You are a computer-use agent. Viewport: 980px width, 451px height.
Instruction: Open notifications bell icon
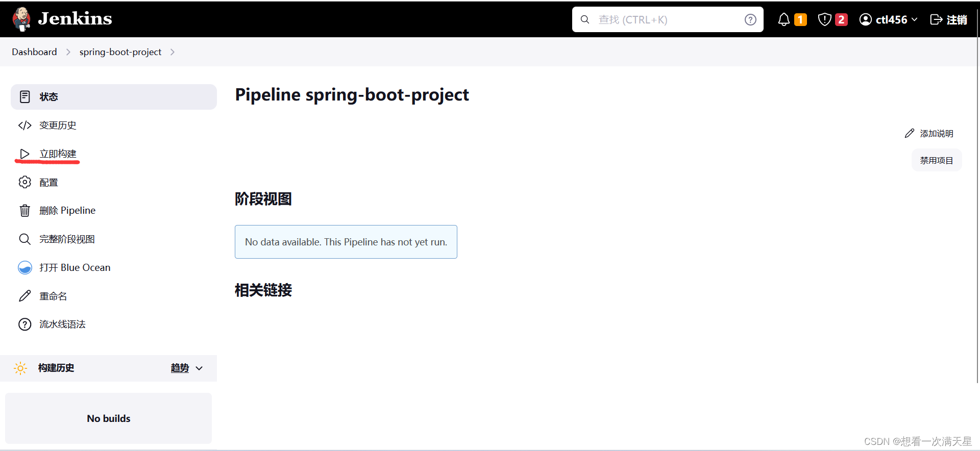click(x=784, y=19)
